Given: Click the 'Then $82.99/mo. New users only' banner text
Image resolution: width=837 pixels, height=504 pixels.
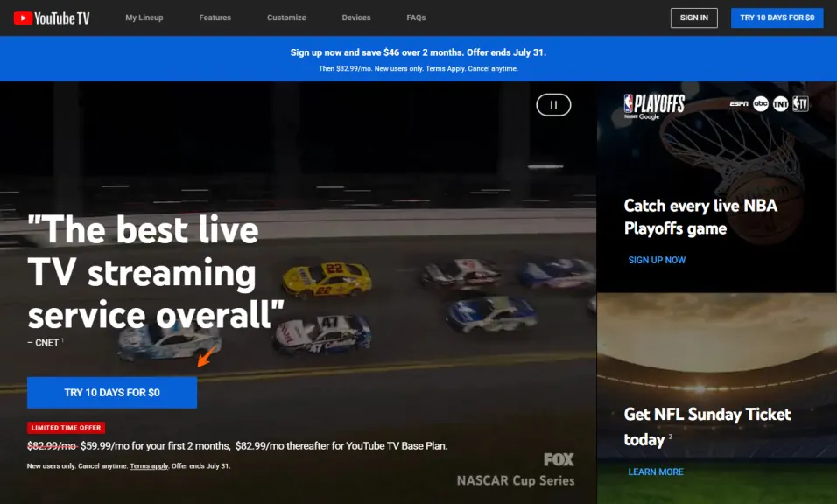Looking at the screenshot, I should point(418,69).
